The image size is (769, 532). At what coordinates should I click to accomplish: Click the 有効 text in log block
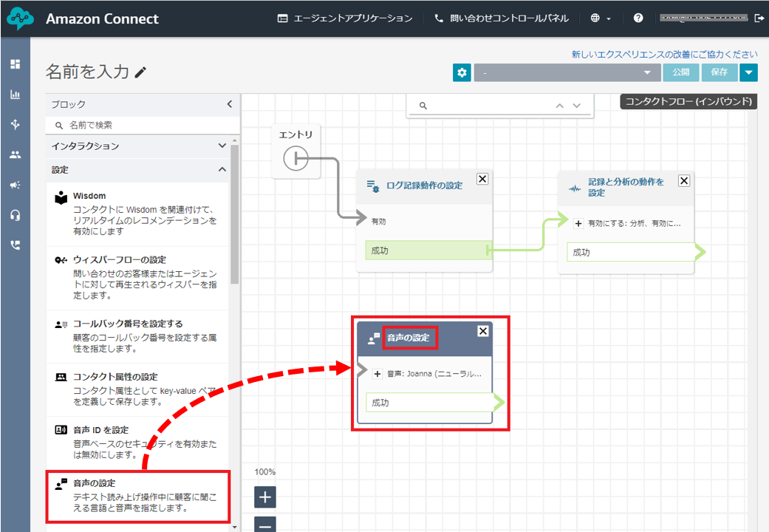tap(379, 222)
